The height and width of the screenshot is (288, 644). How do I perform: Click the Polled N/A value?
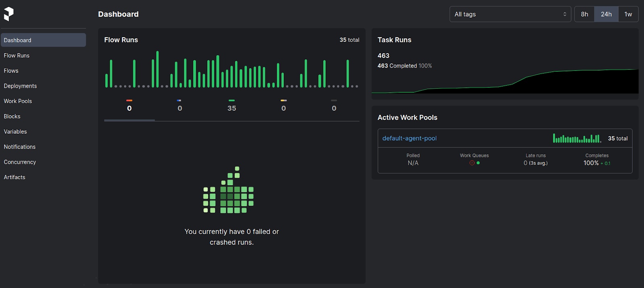413,163
